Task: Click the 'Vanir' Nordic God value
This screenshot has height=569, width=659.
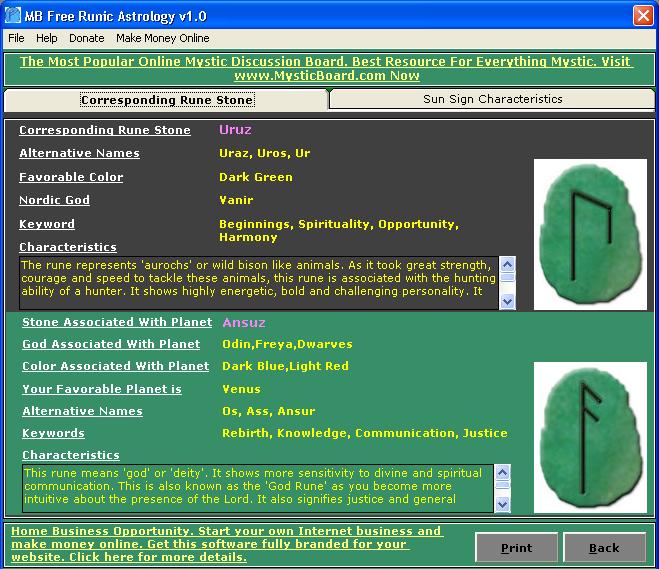Action: coord(236,200)
